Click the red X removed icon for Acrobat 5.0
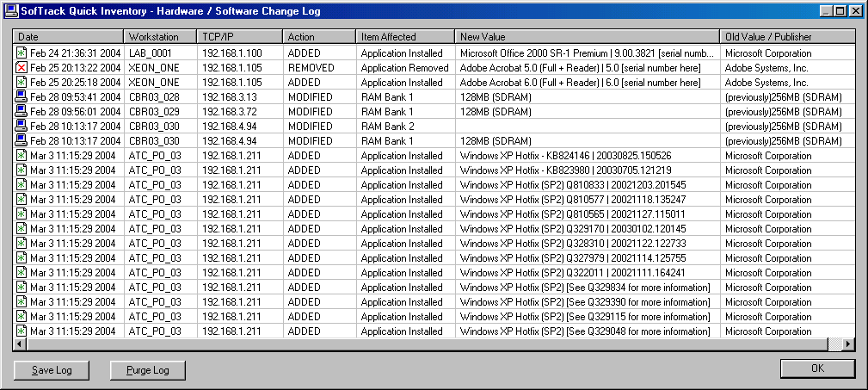The width and height of the screenshot is (868, 390). [22, 68]
